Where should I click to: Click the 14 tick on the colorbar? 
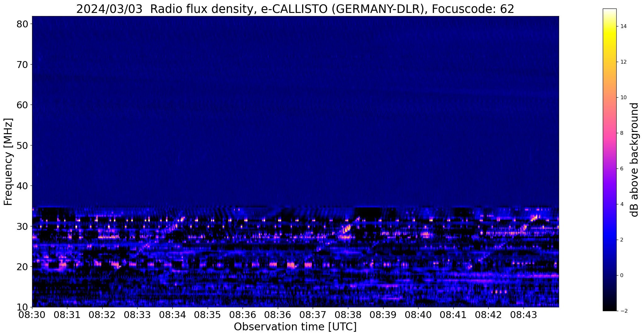[623, 26]
